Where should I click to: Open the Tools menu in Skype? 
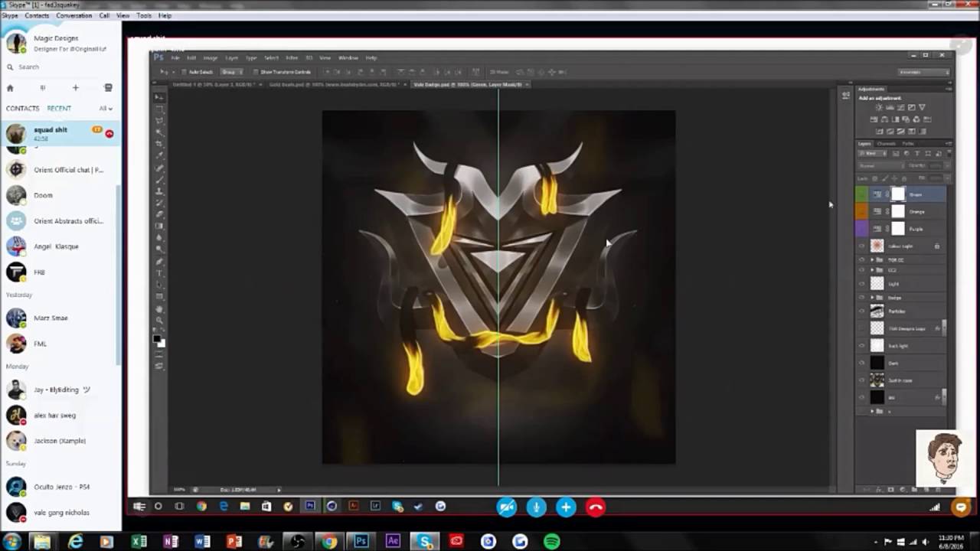click(144, 15)
